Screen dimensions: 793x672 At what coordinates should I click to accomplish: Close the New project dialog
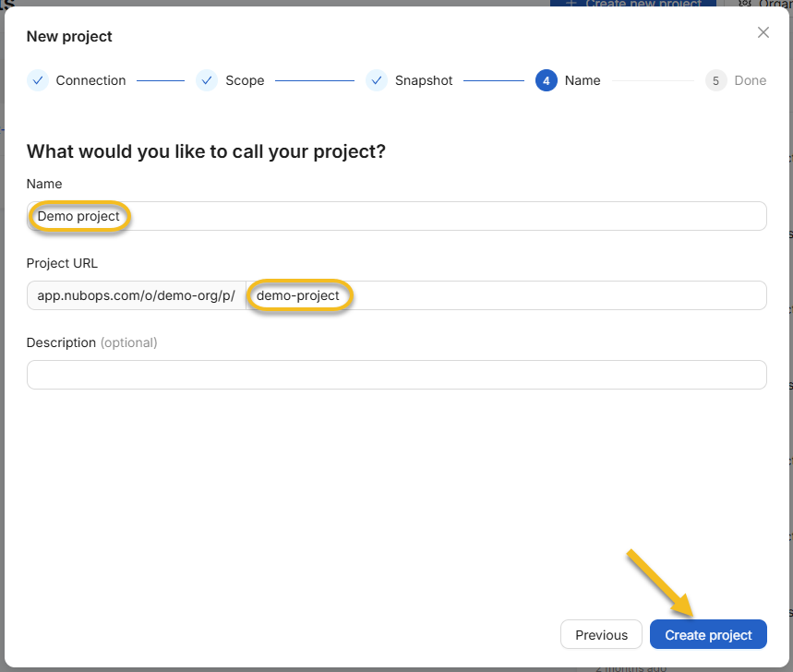(x=763, y=32)
